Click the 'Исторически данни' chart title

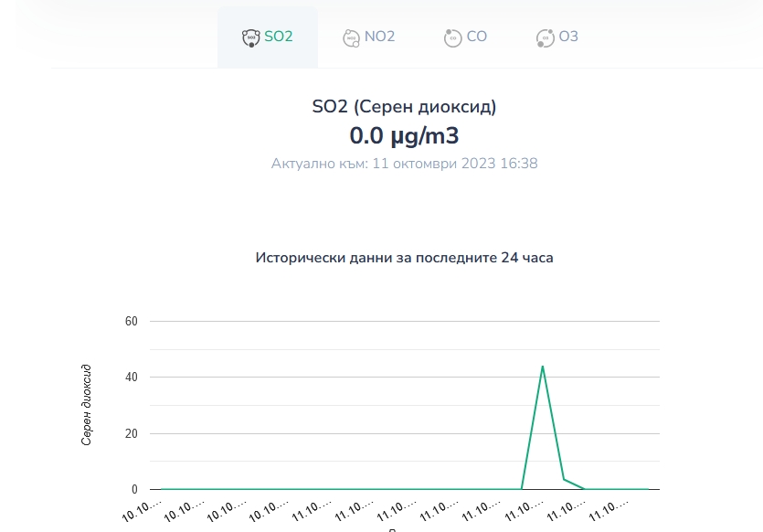[404, 258]
